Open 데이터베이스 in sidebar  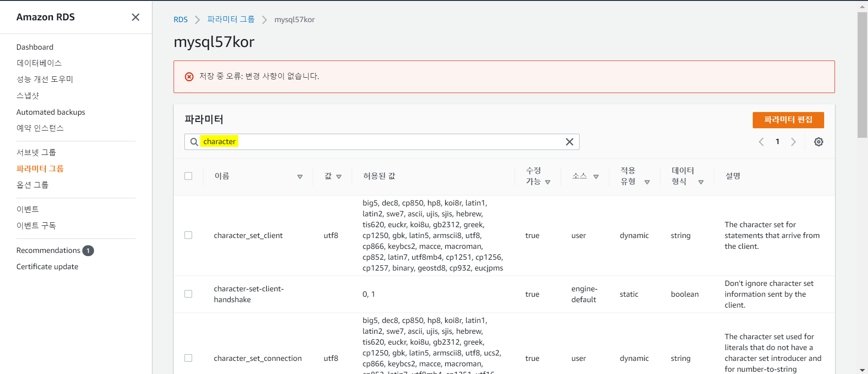pos(39,63)
